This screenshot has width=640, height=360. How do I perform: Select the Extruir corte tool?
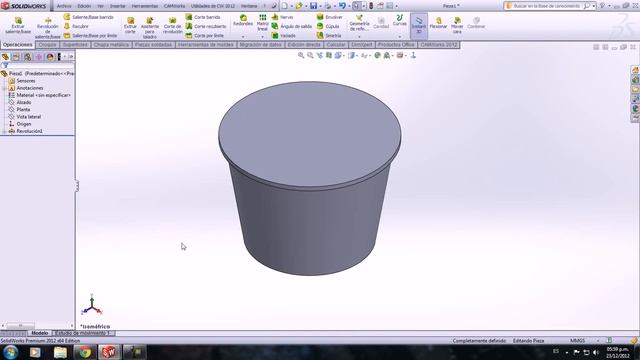130,26
